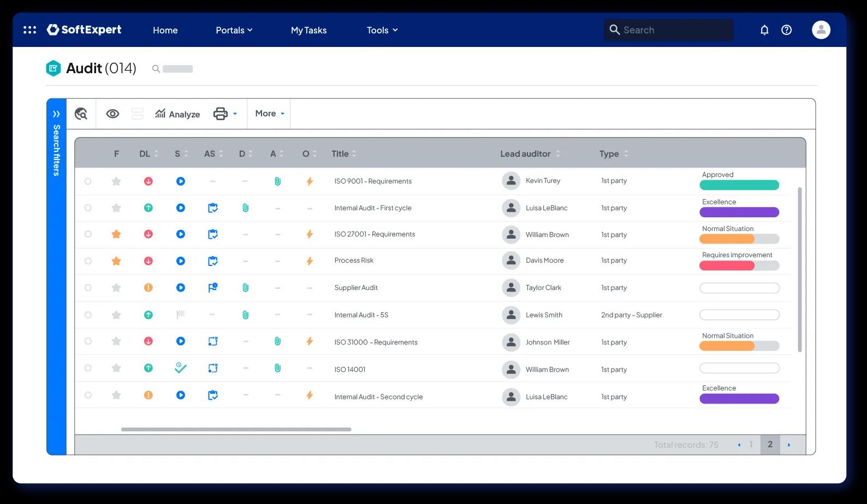Click the lightning bolt on Internal Audit - Second cycle row
The height and width of the screenshot is (504, 867).
point(310,395)
